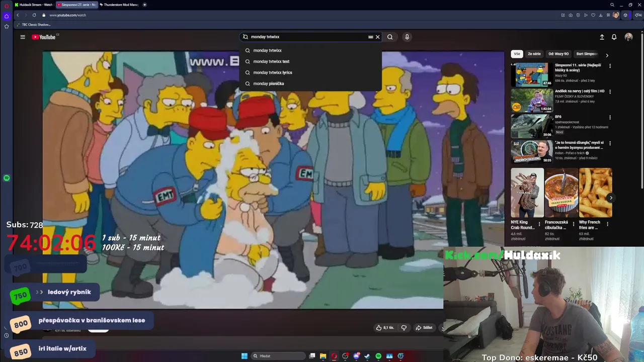Open YouTube notifications bell
Screen dimensions: 644x362
coord(614,37)
